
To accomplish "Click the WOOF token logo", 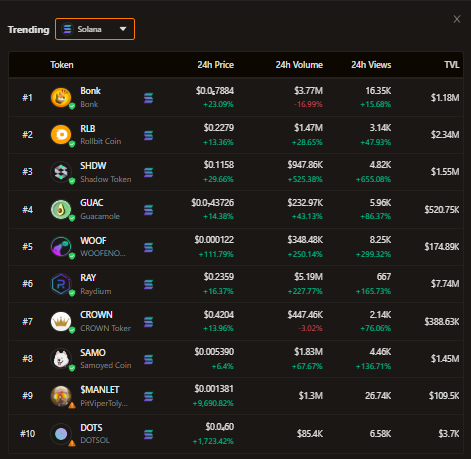I will 61,247.
